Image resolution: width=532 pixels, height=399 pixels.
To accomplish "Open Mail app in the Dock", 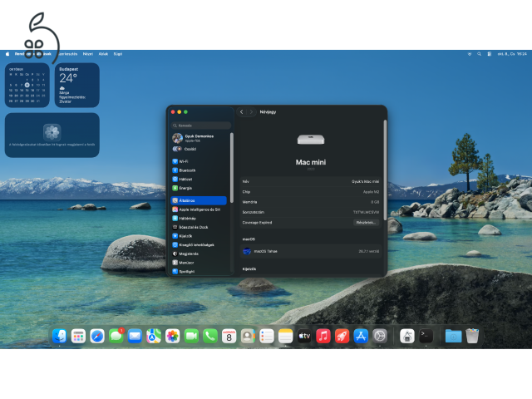I will [x=135, y=336].
